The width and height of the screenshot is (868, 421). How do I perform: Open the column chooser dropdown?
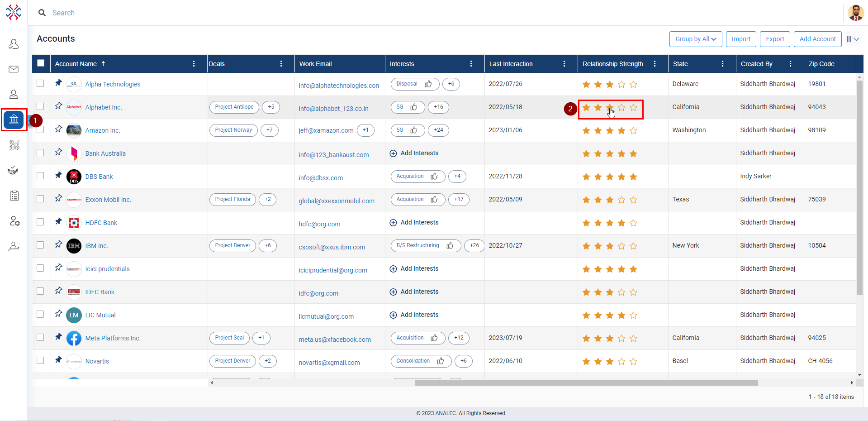[853, 39]
